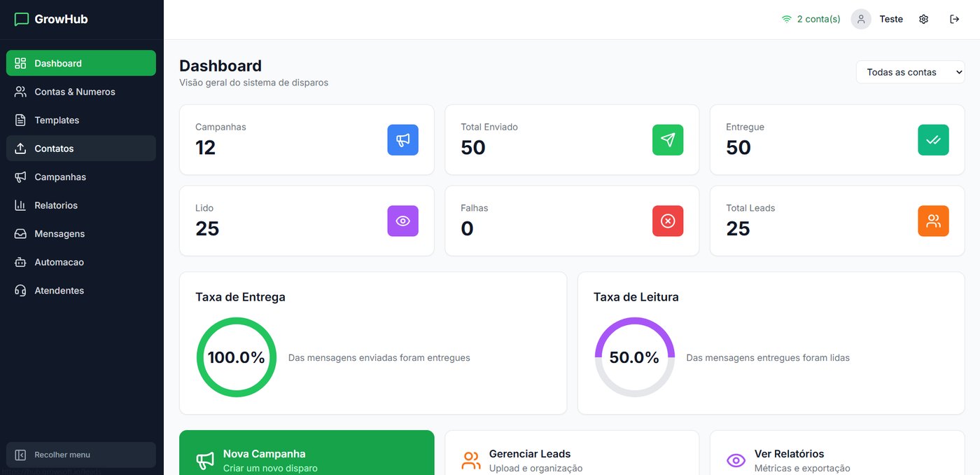The height and width of the screenshot is (475, 980).
Task: Go to Dashboard in the sidebar
Action: point(81,63)
